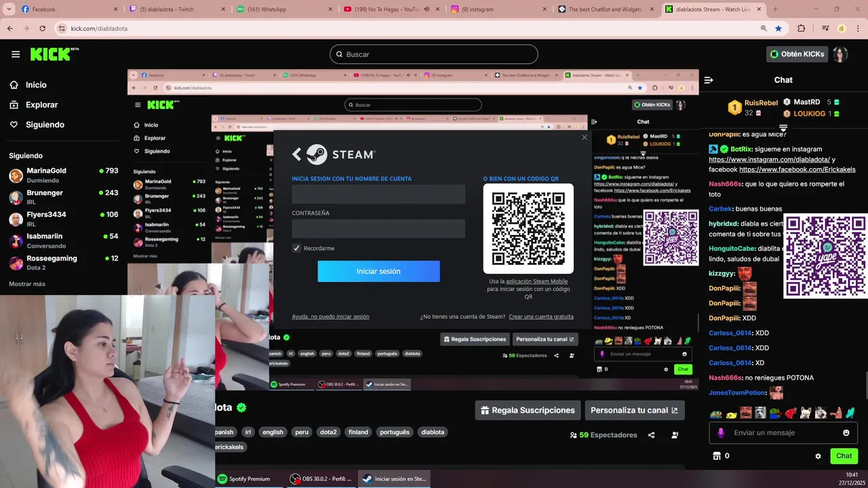This screenshot has width=868, height=488.
Task: Click the share icon next to 59 Espectadores
Action: 651,435
